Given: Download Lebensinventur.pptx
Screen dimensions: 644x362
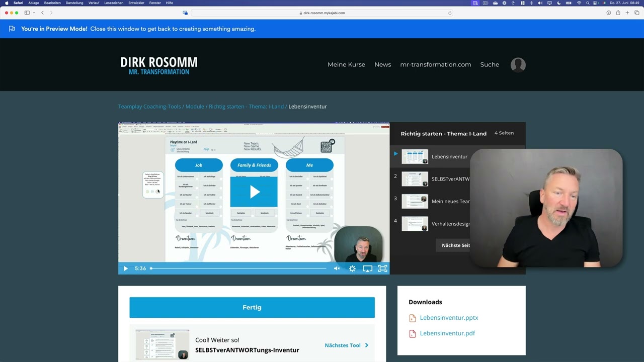Looking at the screenshot, I should 449,318.
